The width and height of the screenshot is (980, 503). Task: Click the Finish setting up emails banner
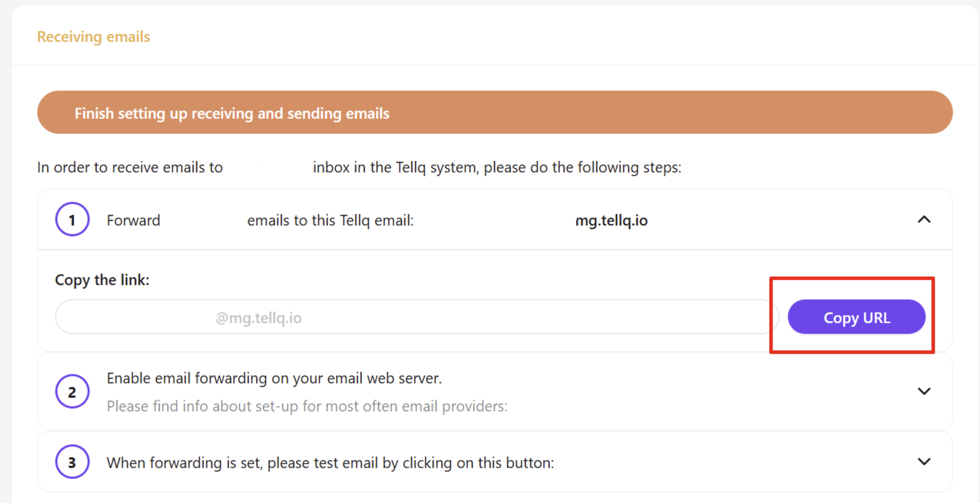click(494, 113)
